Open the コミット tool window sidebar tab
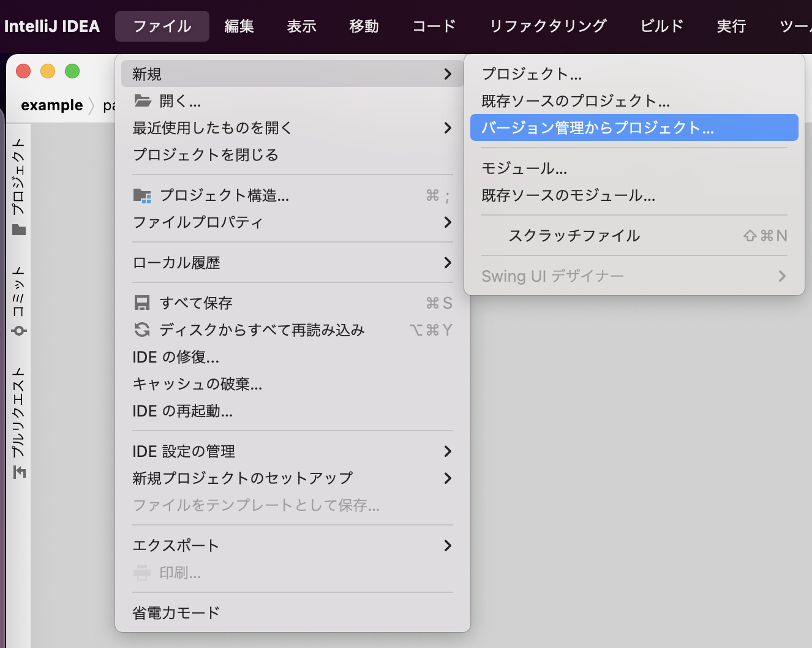The image size is (812, 648). (19, 301)
